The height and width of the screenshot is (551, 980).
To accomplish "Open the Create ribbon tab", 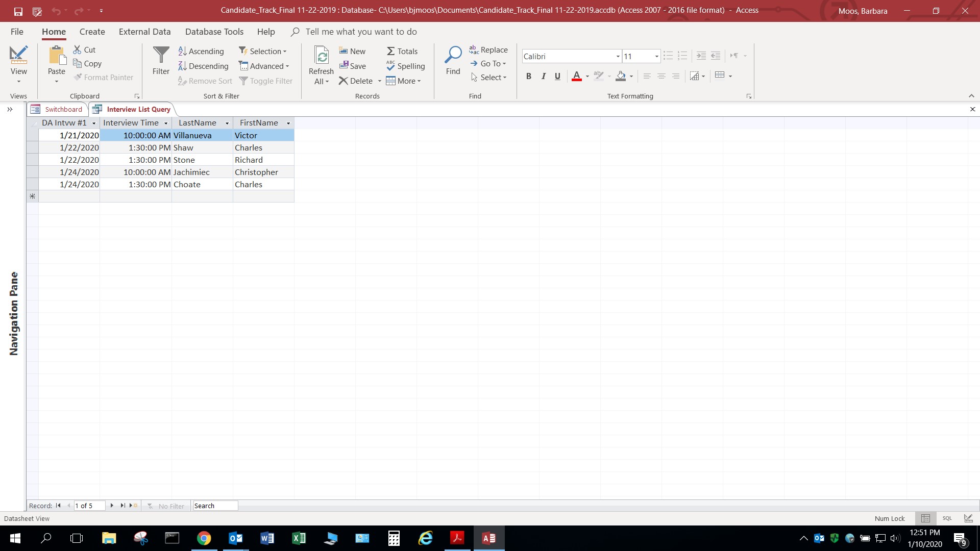I will point(92,32).
